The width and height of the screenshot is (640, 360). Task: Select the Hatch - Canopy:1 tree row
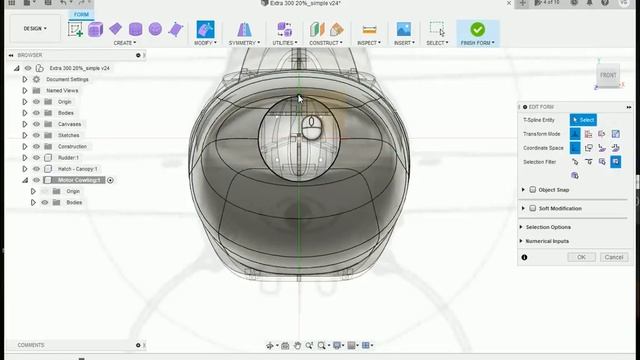pos(77,169)
